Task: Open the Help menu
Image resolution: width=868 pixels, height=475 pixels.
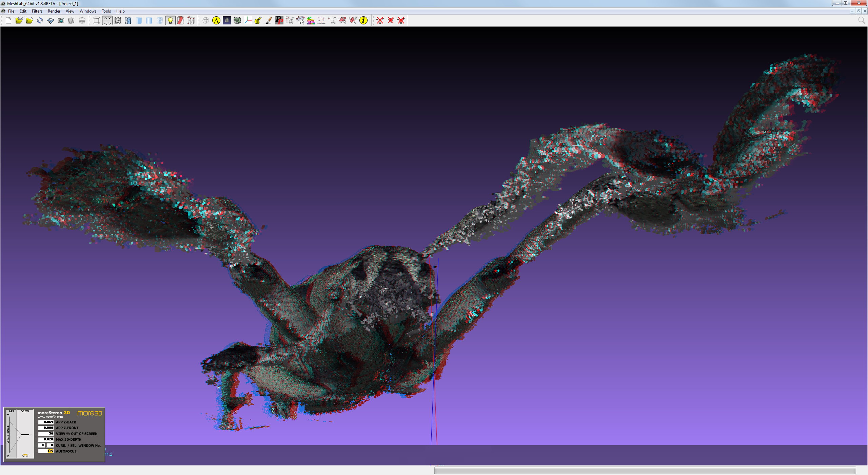Action: pyautogui.click(x=120, y=11)
